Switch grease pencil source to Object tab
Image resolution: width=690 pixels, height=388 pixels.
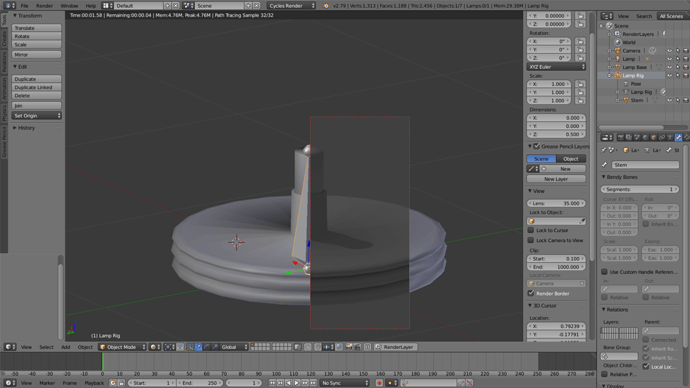tap(571, 159)
